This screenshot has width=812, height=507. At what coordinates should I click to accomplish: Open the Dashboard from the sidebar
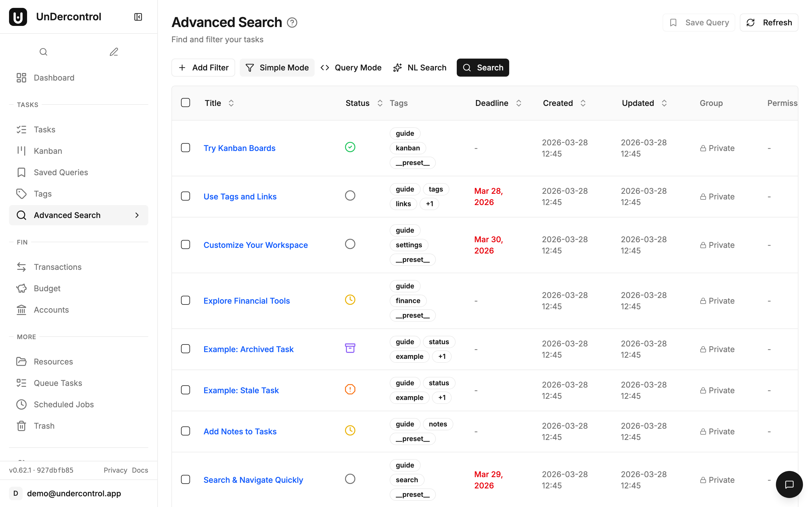54,77
